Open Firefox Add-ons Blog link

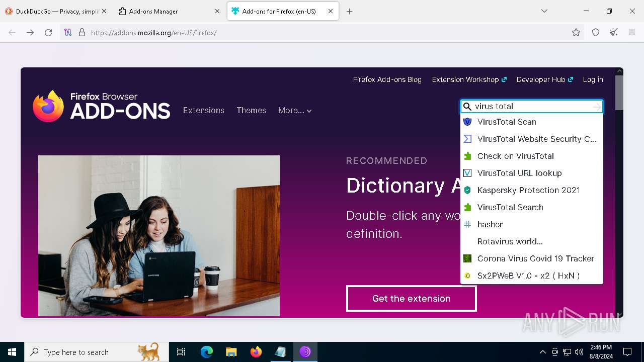click(387, 79)
